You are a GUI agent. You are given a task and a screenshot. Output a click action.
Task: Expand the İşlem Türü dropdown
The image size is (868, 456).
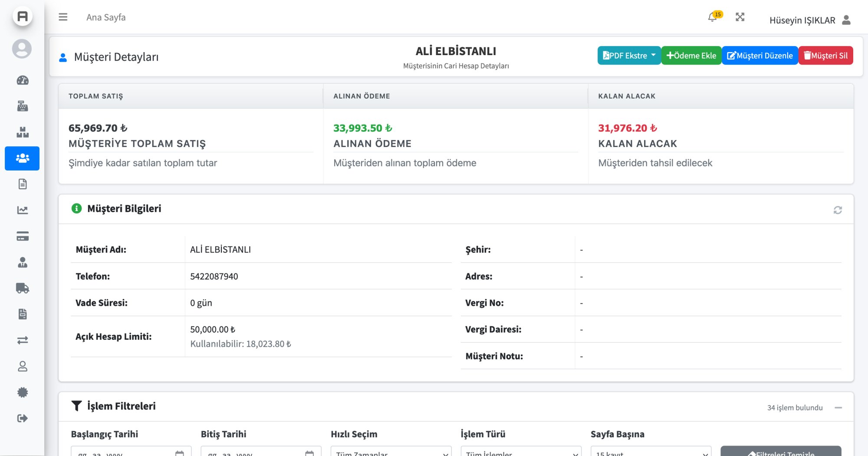point(521,452)
